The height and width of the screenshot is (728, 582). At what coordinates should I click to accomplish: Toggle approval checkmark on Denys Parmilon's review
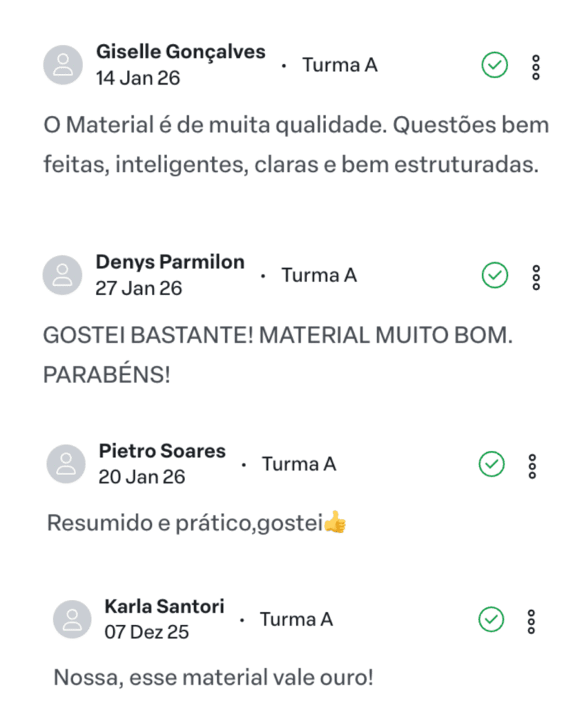pyautogui.click(x=495, y=275)
